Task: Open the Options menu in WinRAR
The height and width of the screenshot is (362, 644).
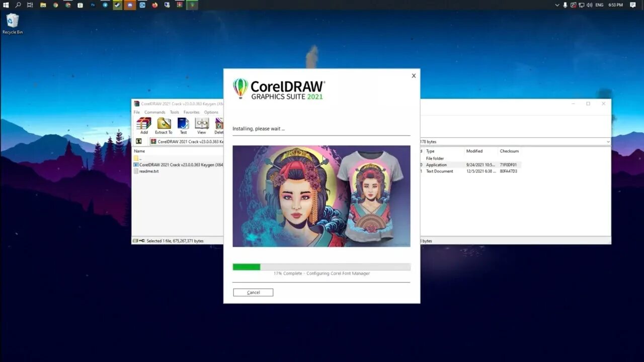Action: (x=211, y=112)
